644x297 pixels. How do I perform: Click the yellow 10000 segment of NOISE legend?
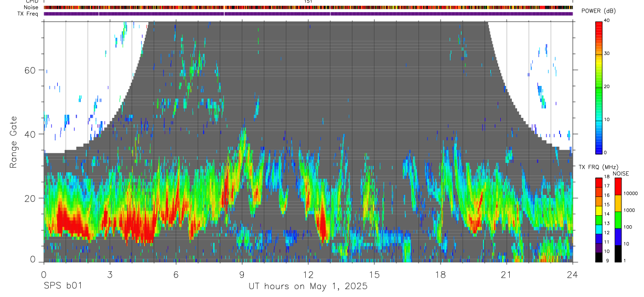tap(618, 203)
